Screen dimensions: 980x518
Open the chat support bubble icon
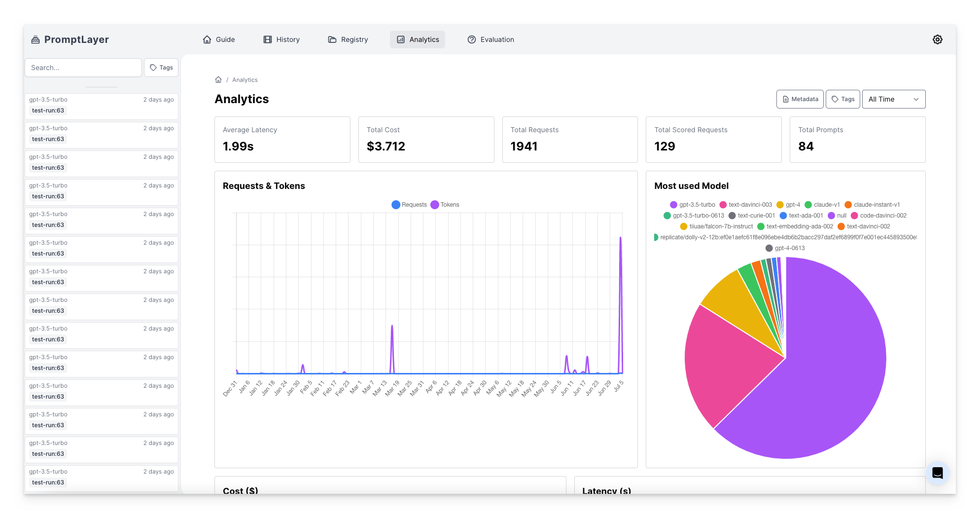(937, 473)
